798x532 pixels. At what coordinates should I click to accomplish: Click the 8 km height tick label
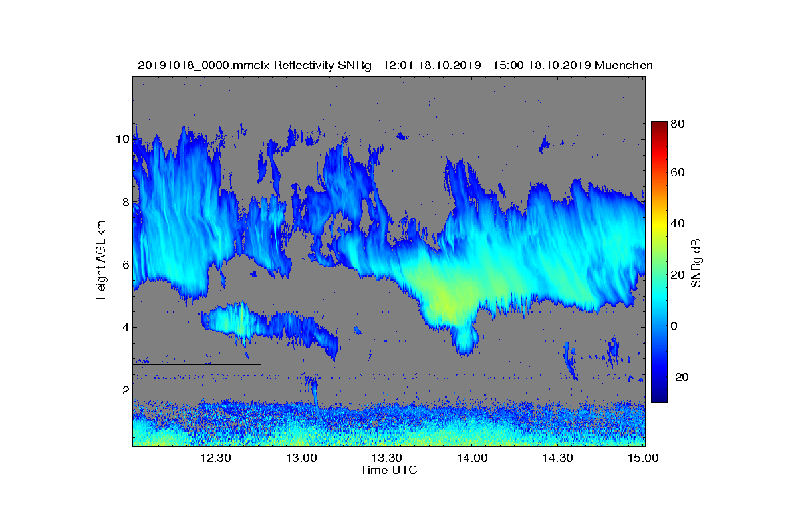click(125, 202)
